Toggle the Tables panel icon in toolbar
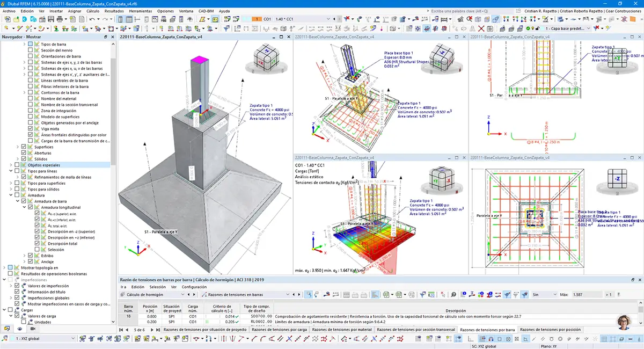The image size is (644, 349). 129,19
